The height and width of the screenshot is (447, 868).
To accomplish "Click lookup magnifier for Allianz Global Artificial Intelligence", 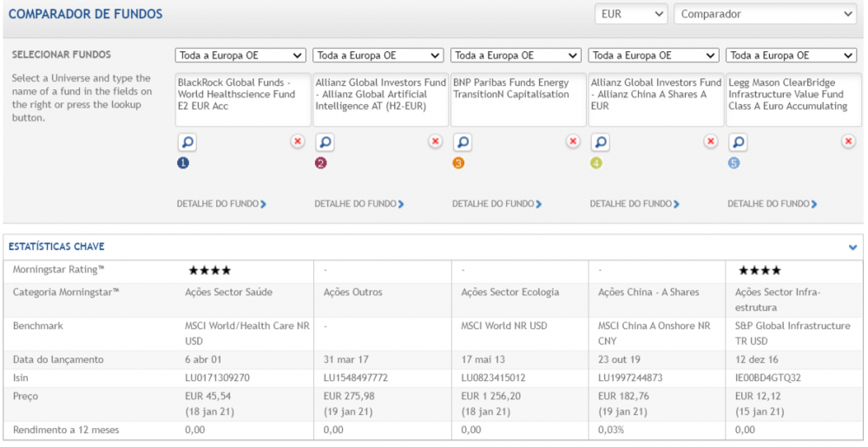I will tap(325, 141).
